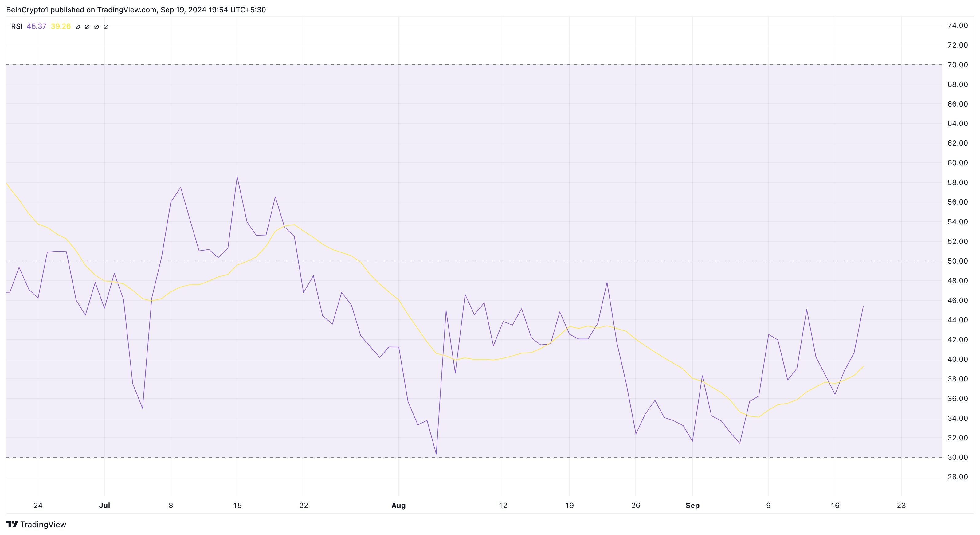980x535 pixels.
Task: Click the 70.00 overbought level label
Action: tap(957, 64)
